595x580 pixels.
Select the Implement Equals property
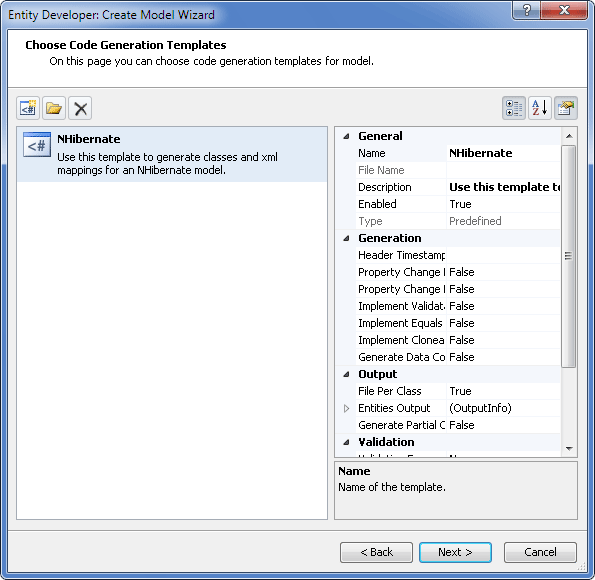tap(458, 323)
